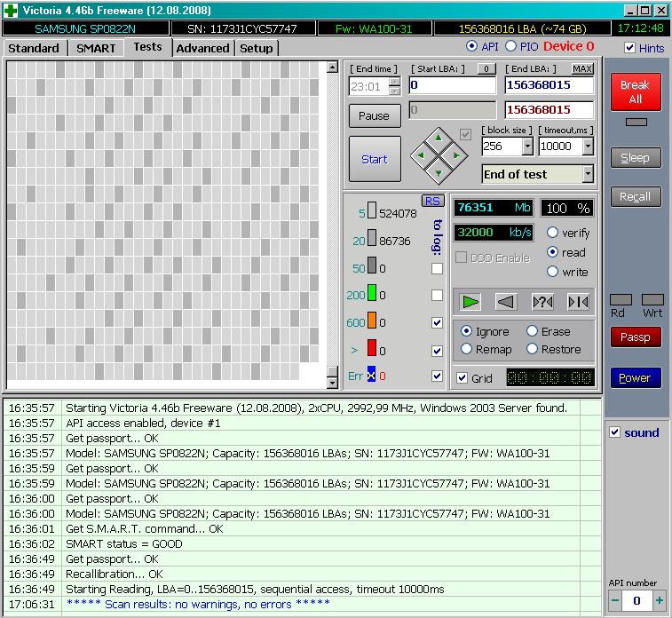Select the random seek ▶?◀ scan mode
Image resolution: width=672 pixels, height=618 pixels.
point(542,302)
